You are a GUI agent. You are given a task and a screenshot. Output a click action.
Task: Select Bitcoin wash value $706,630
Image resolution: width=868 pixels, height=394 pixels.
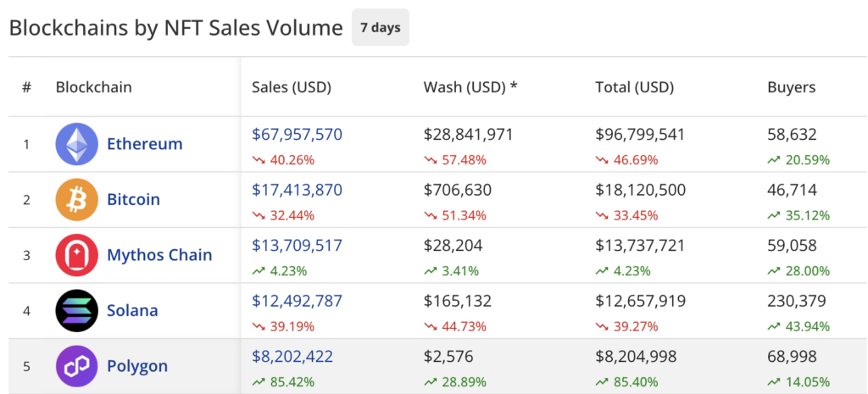(457, 190)
